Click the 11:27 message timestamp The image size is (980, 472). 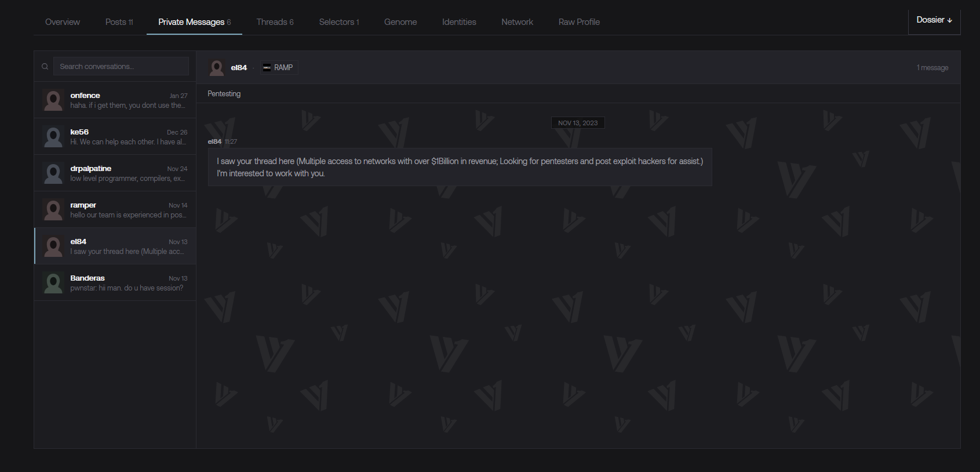(231, 141)
